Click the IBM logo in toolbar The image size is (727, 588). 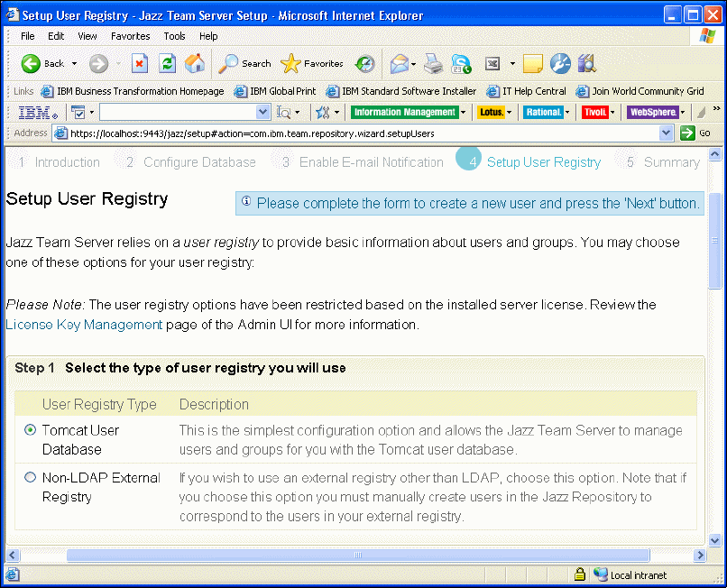38,112
